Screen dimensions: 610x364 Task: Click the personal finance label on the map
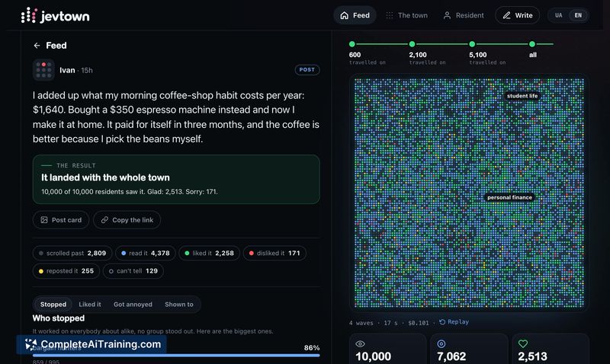pos(509,197)
